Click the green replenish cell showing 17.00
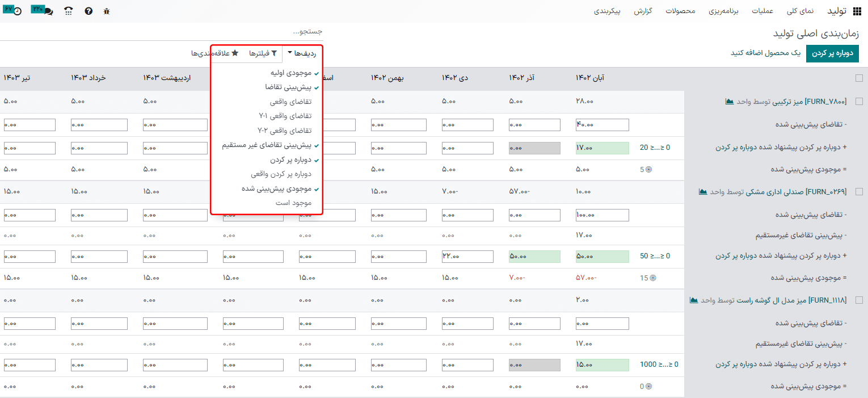Screen dimensions: 868x398 coord(602,148)
